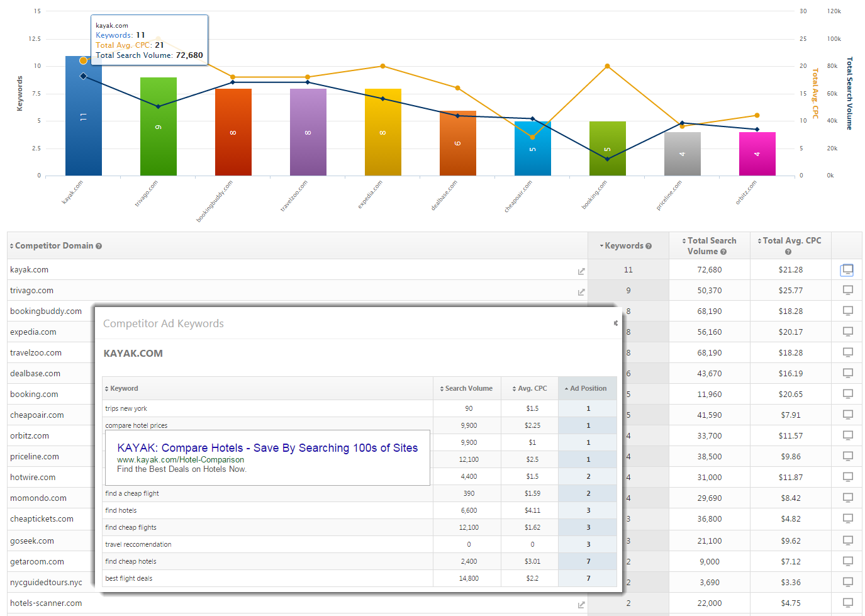The height and width of the screenshot is (616, 865).
Task: Click monitor icon in priceline.com row
Action: tap(847, 456)
